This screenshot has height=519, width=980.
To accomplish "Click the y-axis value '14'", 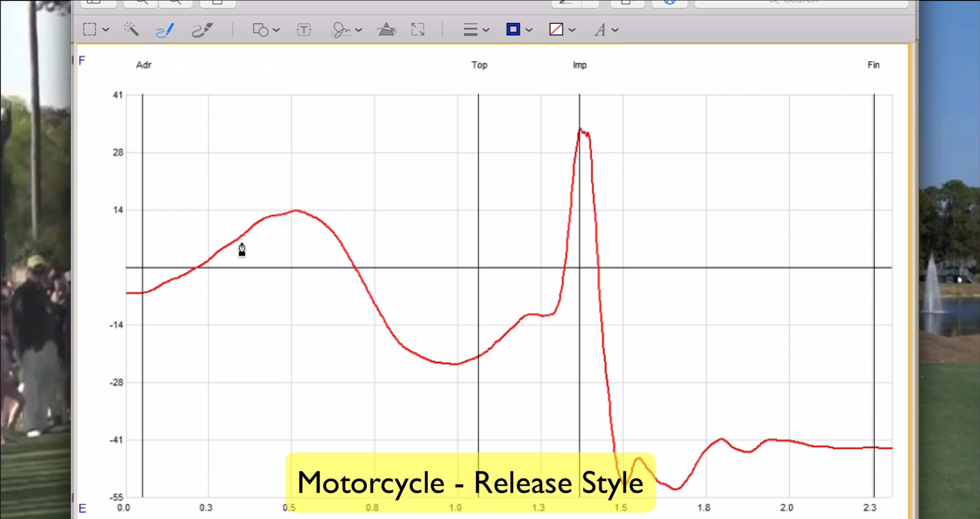I will pos(118,210).
